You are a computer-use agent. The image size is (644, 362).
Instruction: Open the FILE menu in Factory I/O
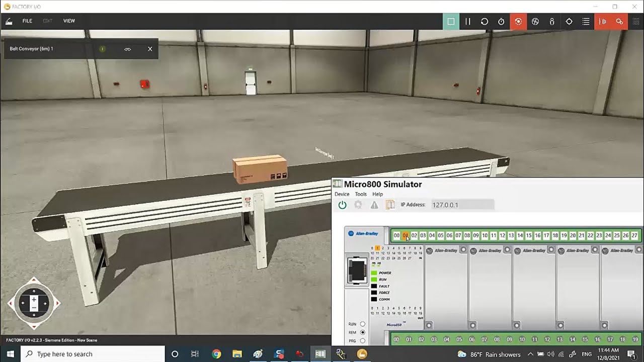pos(27,21)
